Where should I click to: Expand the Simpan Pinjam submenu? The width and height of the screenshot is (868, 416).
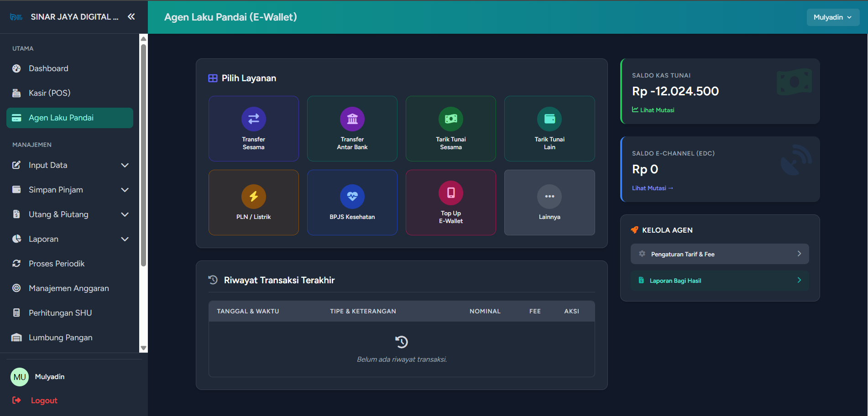tap(125, 190)
